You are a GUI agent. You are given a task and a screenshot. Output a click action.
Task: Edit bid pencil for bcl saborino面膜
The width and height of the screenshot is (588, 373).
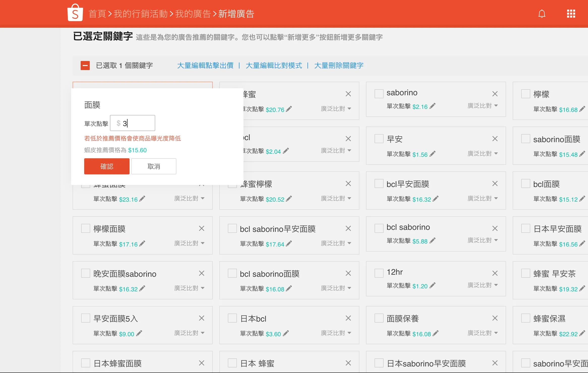coord(289,289)
